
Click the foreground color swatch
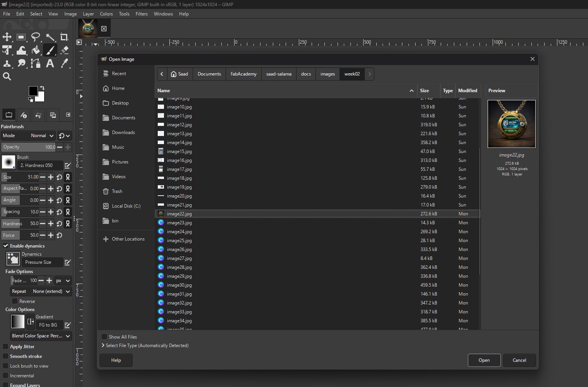(33, 91)
